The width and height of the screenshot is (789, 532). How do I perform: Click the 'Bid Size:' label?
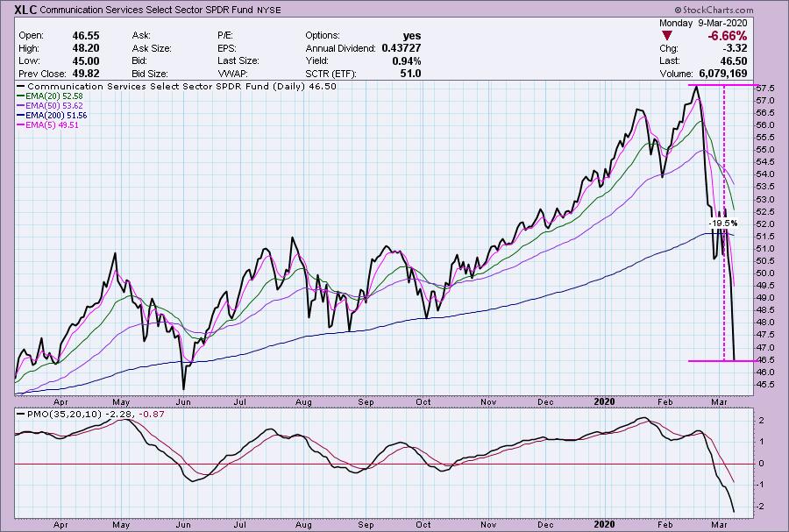pos(150,74)
